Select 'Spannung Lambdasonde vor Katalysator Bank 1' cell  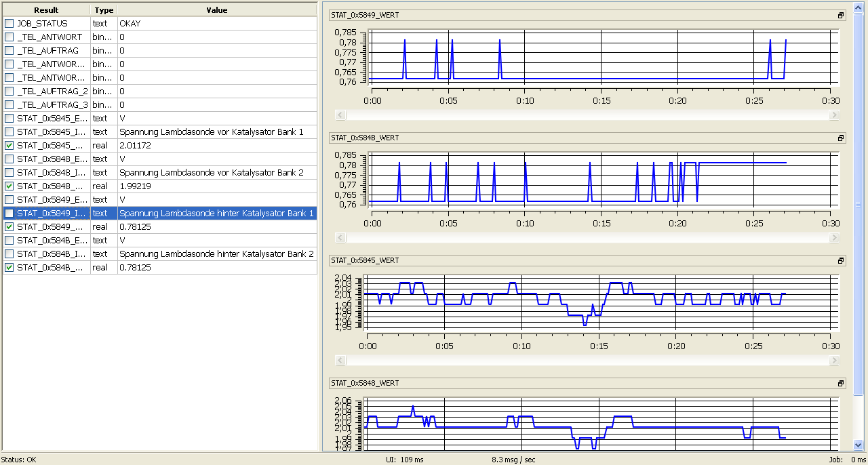tap(216, 132)
